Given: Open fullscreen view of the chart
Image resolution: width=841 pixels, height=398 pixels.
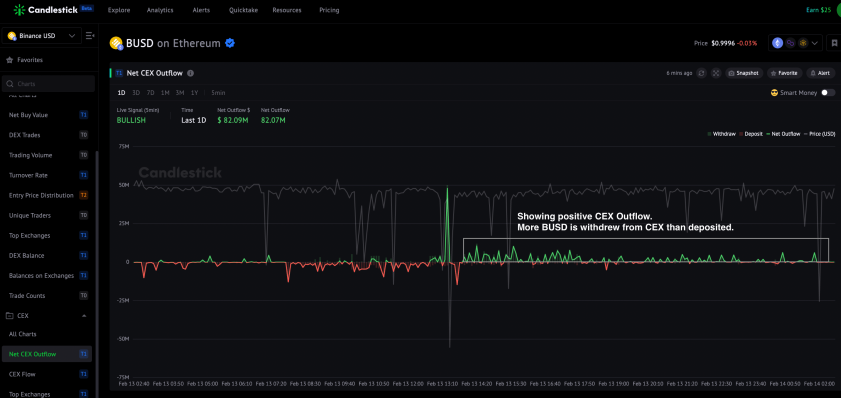Looking at the screenshot, I should pyautogui.click(x=715, y=73).
